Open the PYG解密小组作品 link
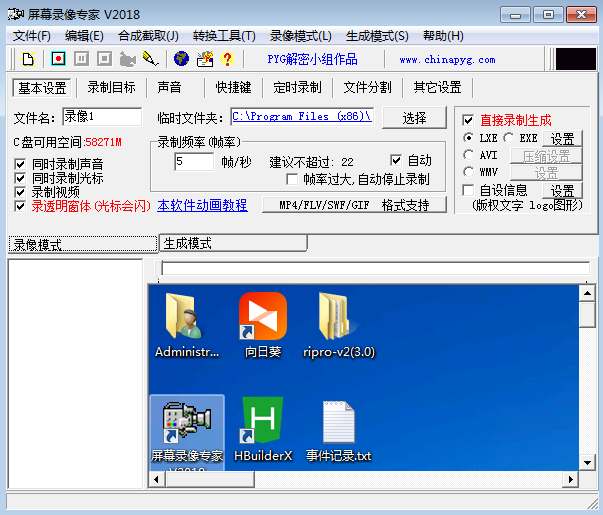Image resolution: width=603 pixels, height=515 pixels. (312, 60)
